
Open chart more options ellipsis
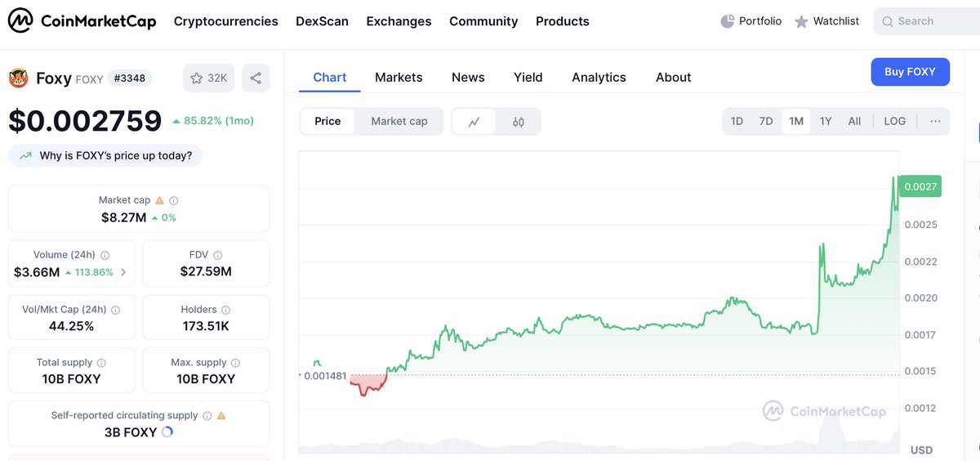pyautogui.click(x=935, y=121)
